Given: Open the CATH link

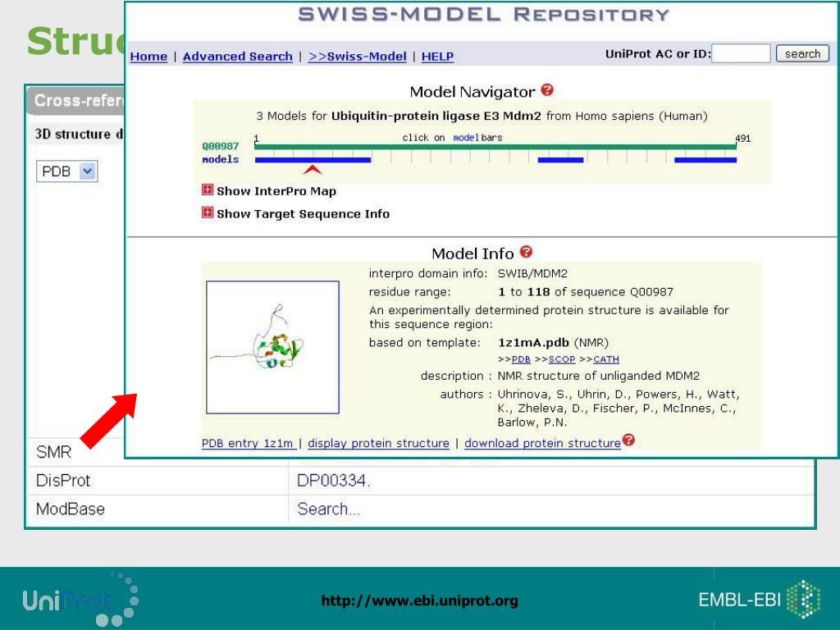Looking at the screenshot, I should 606,359.
